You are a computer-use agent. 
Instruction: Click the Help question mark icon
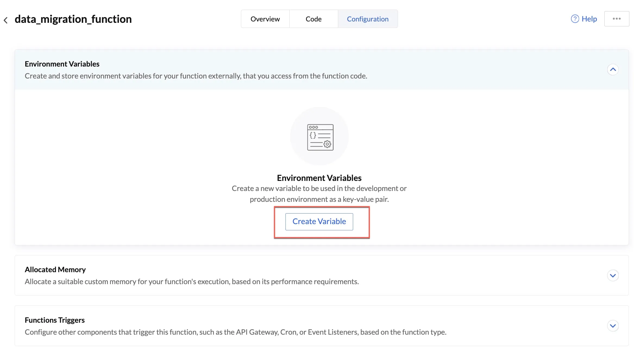point(575,19)
